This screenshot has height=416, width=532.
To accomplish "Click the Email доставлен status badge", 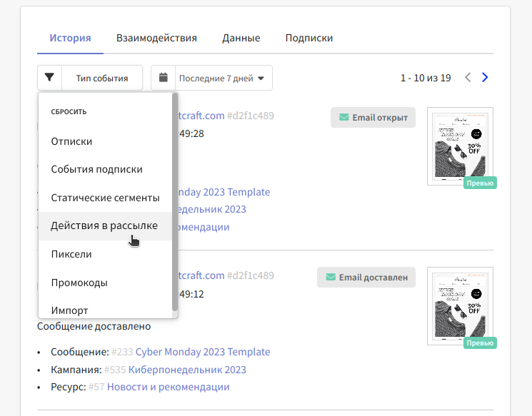I will (x=366, y=278).
